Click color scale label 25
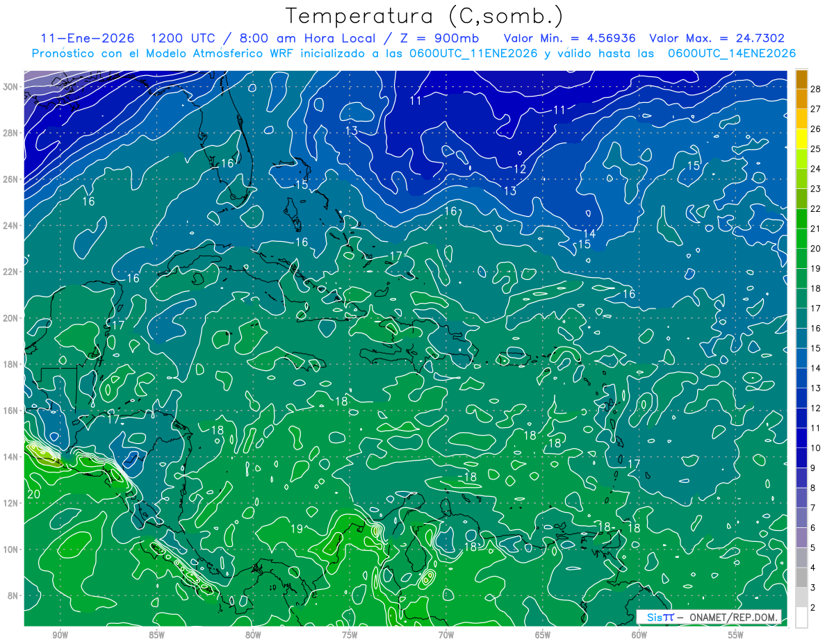 pyautogui.click(x=816, y=149)
